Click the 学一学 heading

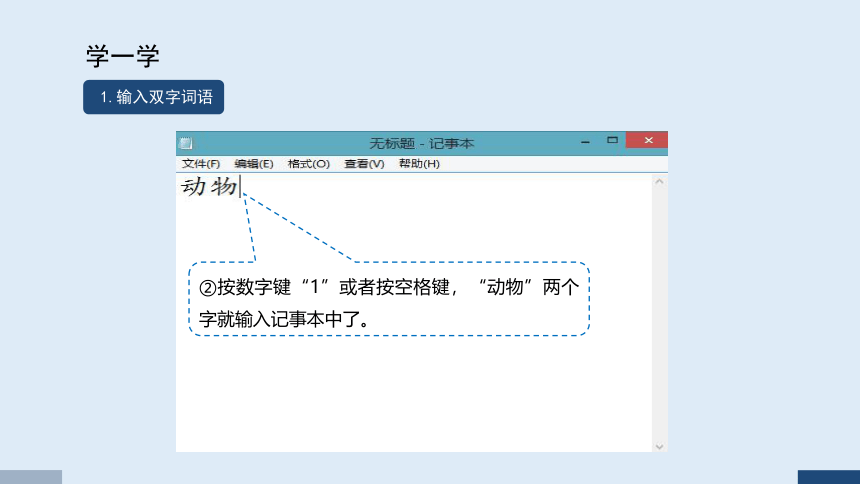point(122,56)
